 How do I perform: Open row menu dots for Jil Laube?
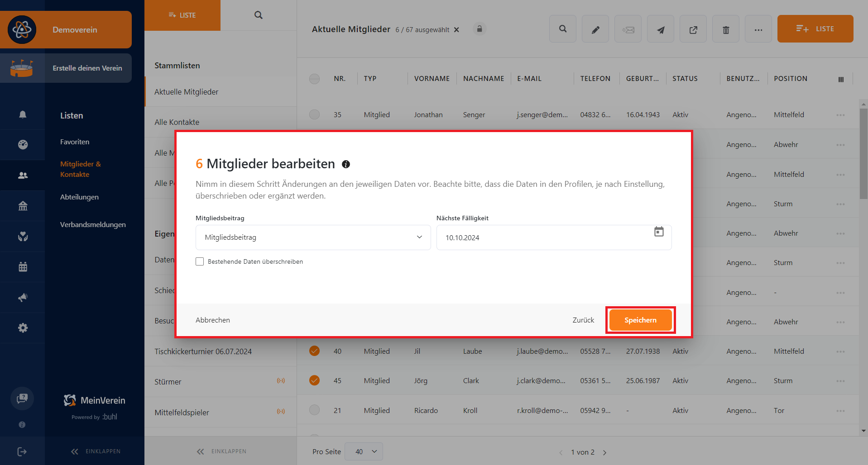click(840, 351)
